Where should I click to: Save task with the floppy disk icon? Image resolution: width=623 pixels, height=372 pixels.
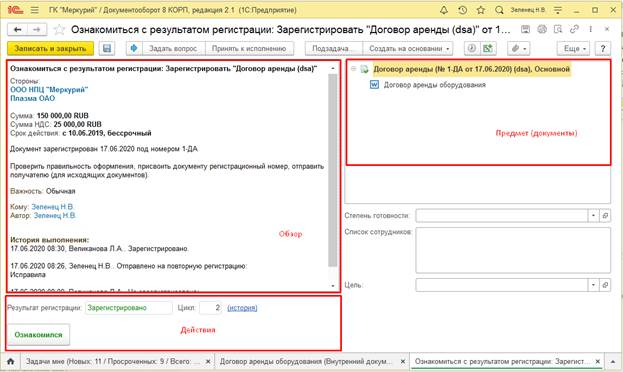pyautogui.click(x=107, y=48)
